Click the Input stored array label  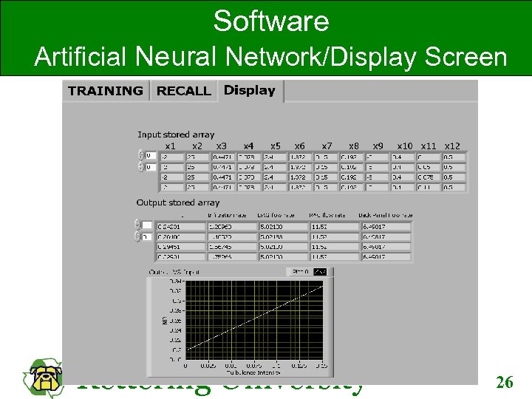pos(176,134)
